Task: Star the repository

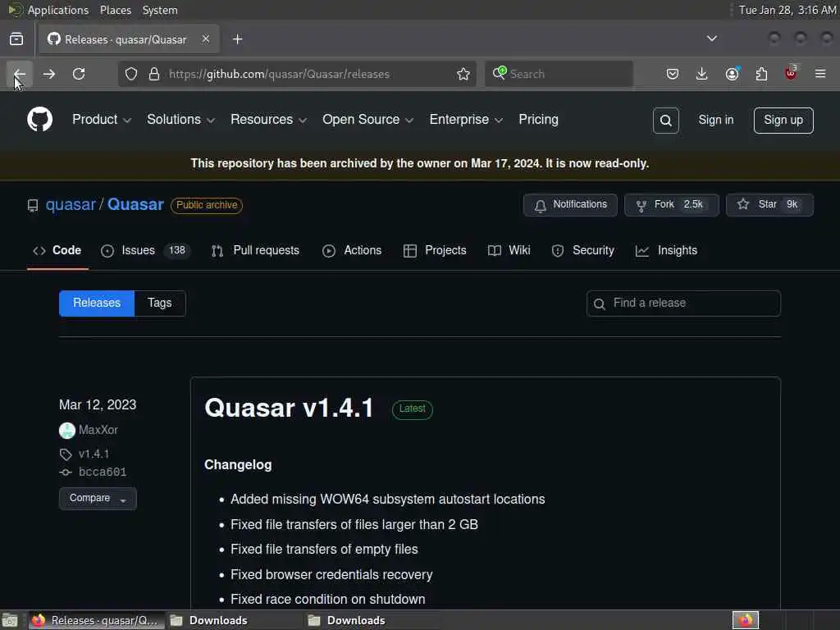Action: [x=769, y=204]
